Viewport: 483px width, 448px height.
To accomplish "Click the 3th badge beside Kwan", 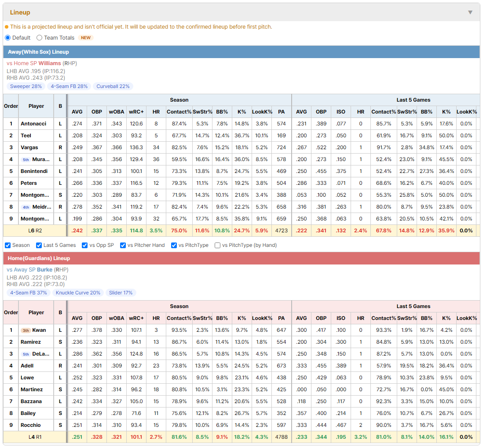I will tap(26, 330).
